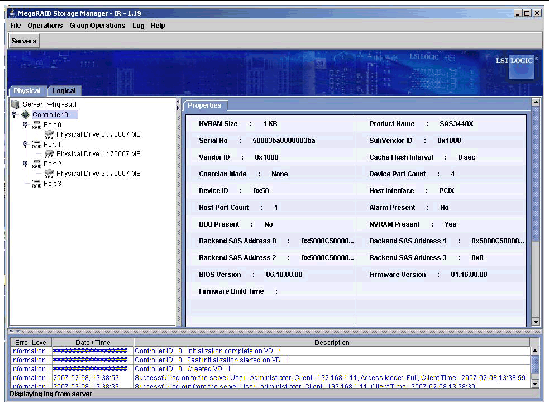Select Port 2 in the tree
Image resolution: width=549 pixels, height=408 pixels.
[53, 164]
